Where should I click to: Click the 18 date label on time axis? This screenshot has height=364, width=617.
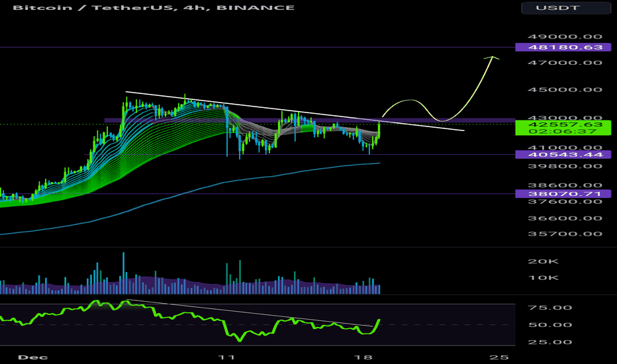click(x=363, y=357)
